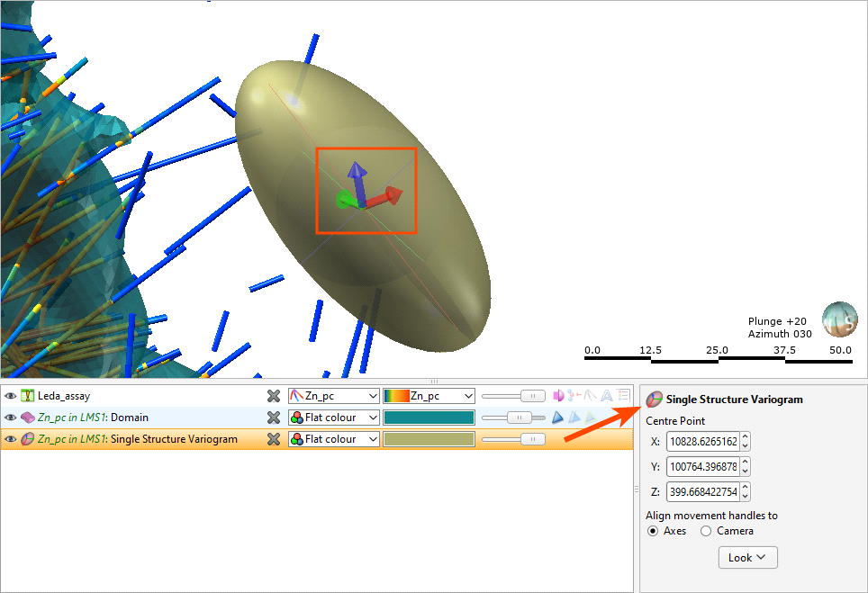
Task: Toggle cylinder display for Leda_assay drillholes
Action: coord(558,396)
